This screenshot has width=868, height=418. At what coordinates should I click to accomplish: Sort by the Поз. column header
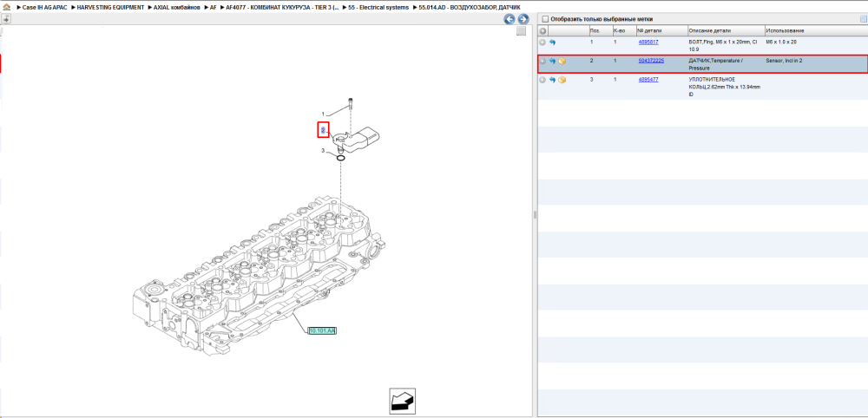pos(601,31)
